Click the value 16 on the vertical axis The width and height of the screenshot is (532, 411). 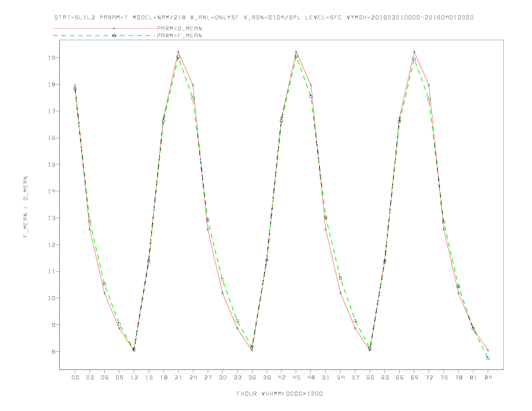(51, 138)
